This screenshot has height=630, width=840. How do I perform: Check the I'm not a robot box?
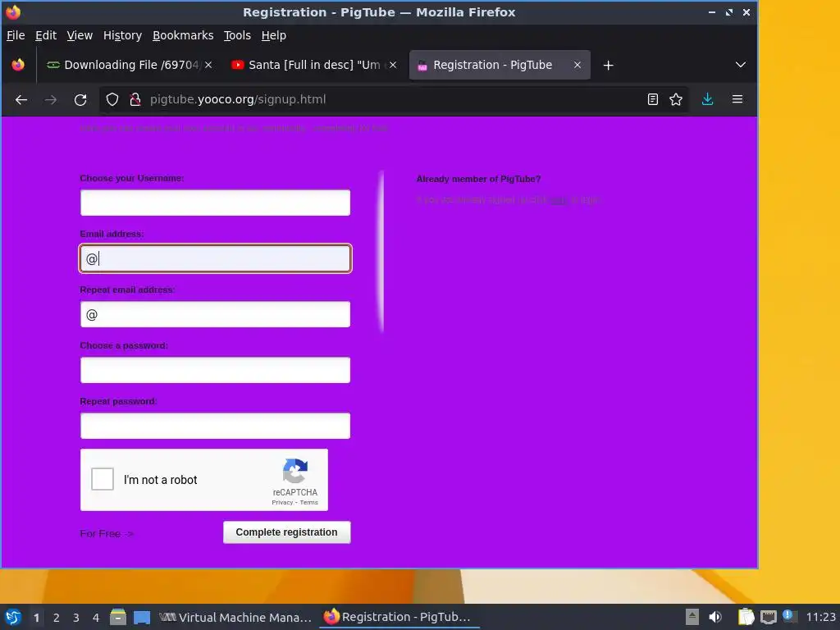(x=103, y=479)
